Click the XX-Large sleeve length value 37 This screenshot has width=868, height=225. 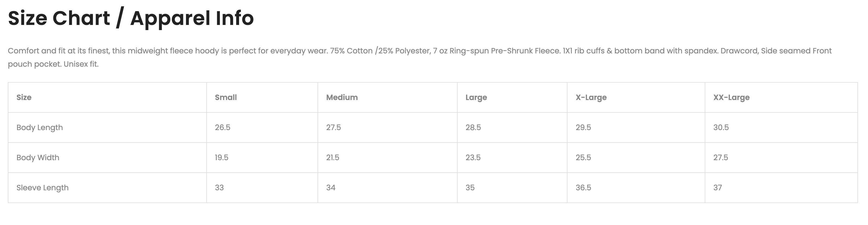point(717,188)
